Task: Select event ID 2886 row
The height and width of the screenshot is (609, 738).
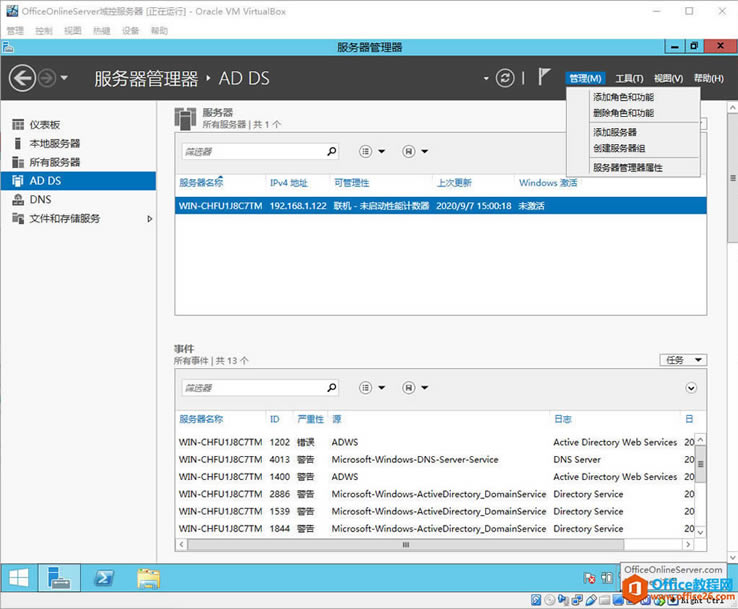Action: 435,494
